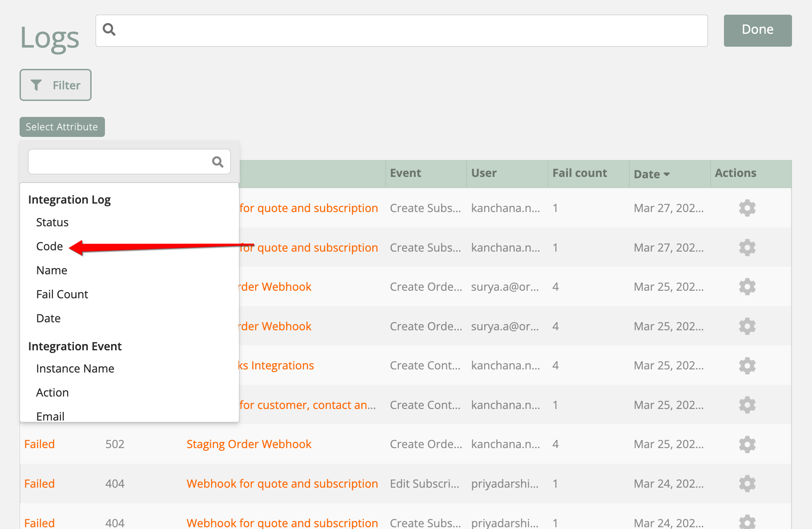Click Failed status in 502 row

40,444
